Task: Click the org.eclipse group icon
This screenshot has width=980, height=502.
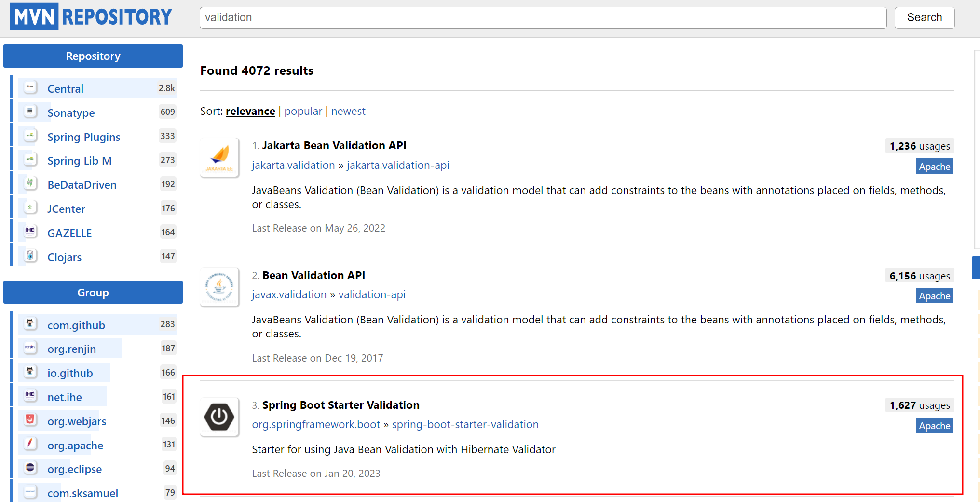Action: (30, 468)
